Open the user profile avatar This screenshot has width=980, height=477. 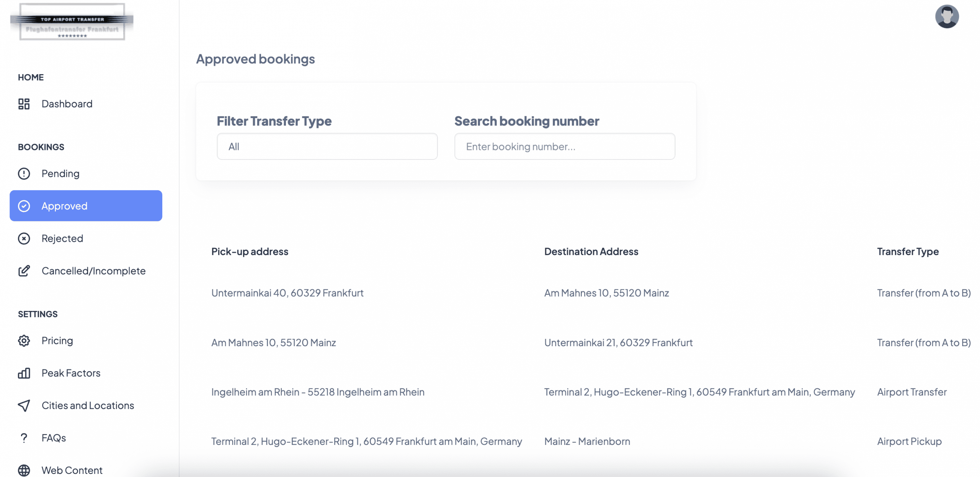click(946, 16)
